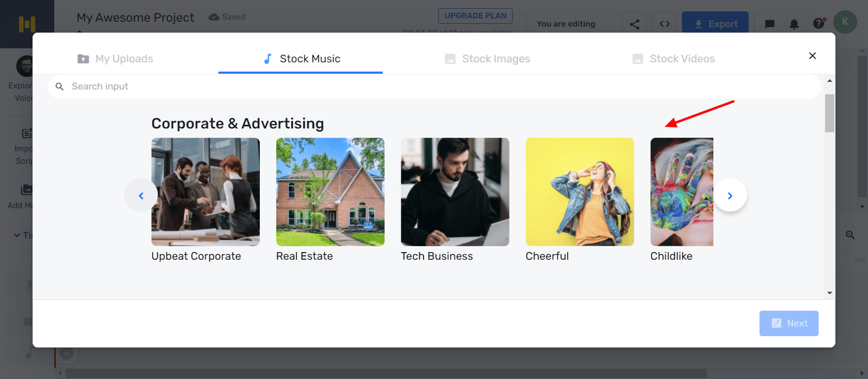Click the zoom magnifier icon on timeline

(850, 235)
